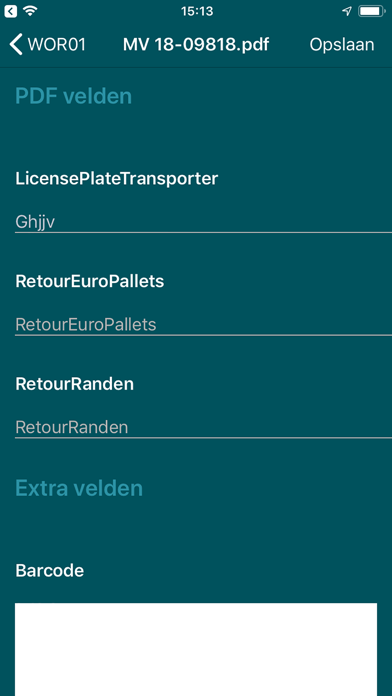Tap the Wi-Fi signal icon

pos(30,11)
